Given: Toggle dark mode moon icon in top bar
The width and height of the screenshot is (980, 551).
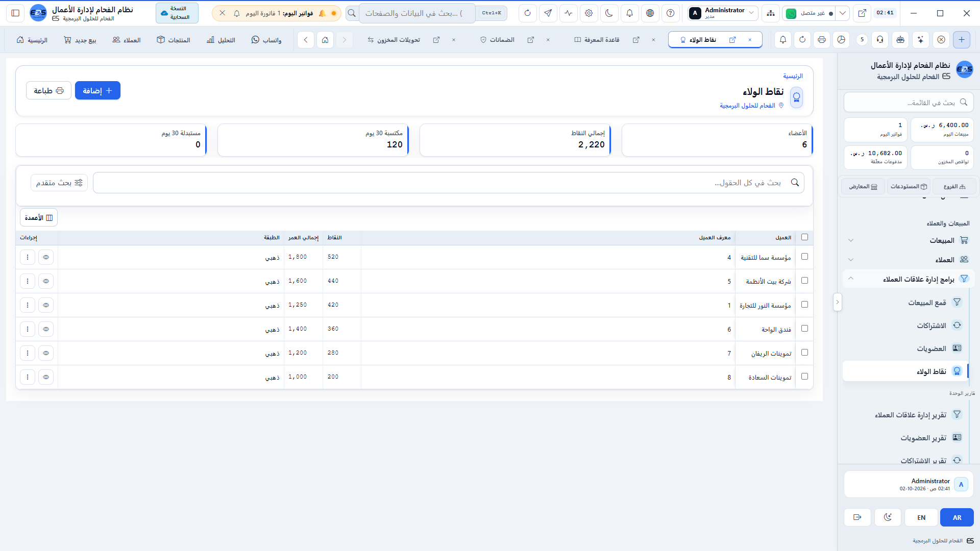Looking at the screenshot, I should (x=609, y=13).
